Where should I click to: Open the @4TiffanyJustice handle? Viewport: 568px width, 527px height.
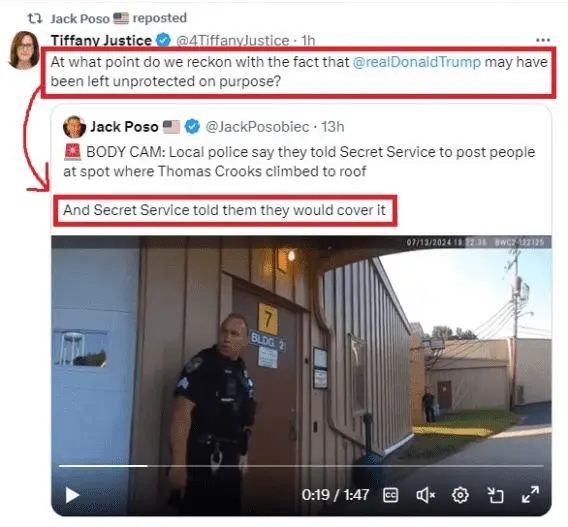[x=233, y=40]
